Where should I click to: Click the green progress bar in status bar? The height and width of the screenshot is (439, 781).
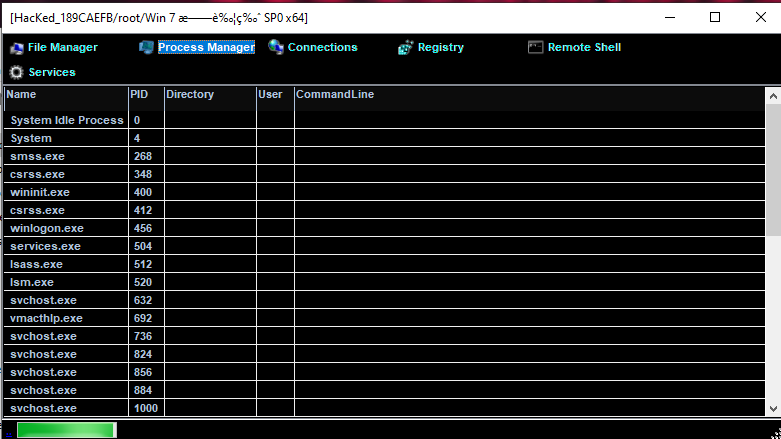(x=66, y=430)
